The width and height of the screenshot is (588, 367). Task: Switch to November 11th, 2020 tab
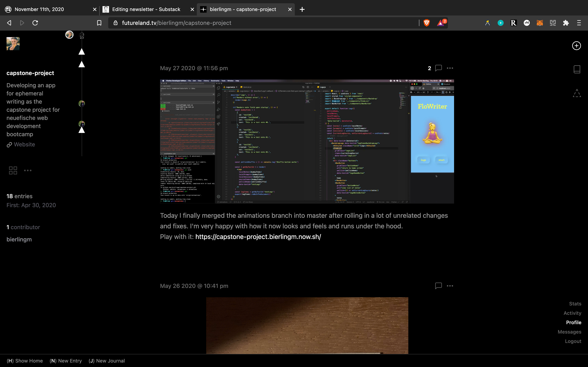click(x=39, y=9)
